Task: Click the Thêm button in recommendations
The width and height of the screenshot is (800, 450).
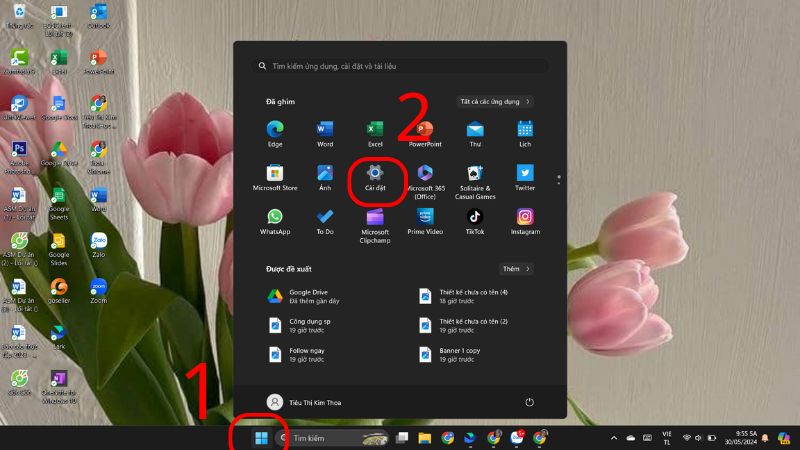Action: [x=516, y=269]
